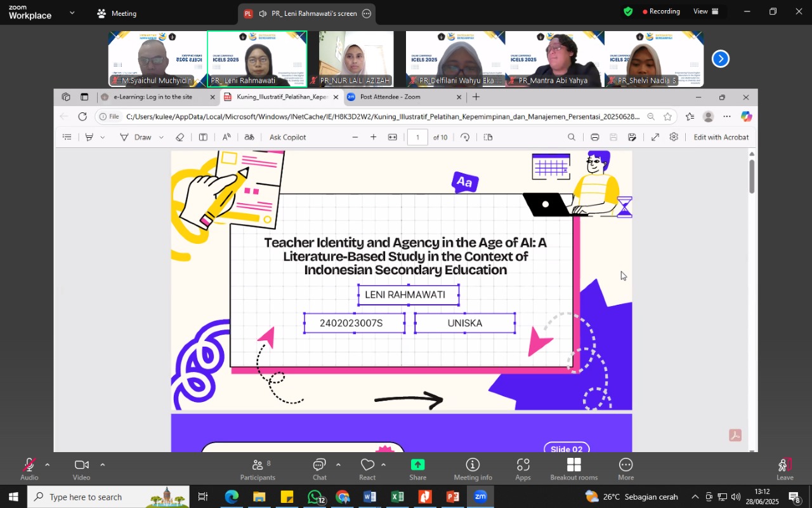Click the PDF page number field
The width and height of the screenshot is (812, 508).
[417, 137]
